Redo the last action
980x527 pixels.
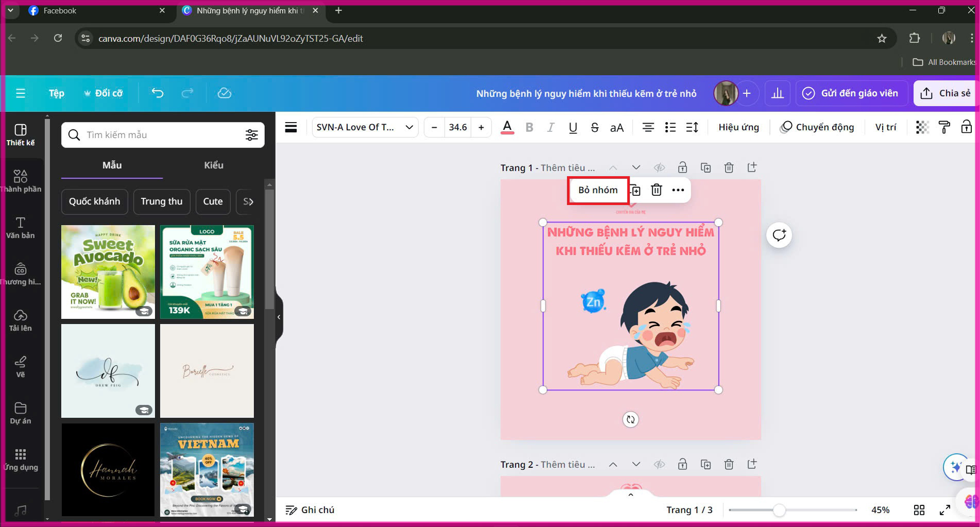coord(188,93)
